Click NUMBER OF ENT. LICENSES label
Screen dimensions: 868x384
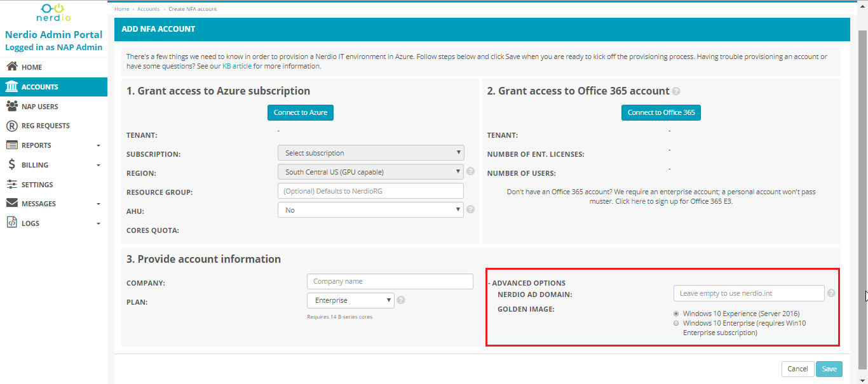coord(536,154)
